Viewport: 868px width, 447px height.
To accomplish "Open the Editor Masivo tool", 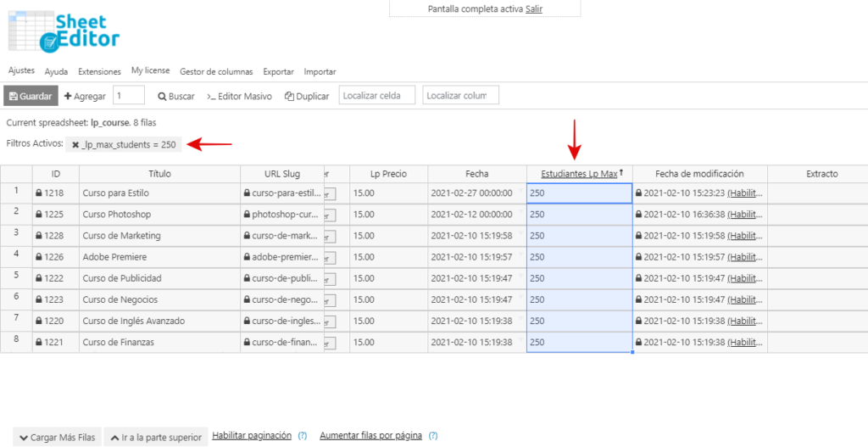I will tap(240, 96).
